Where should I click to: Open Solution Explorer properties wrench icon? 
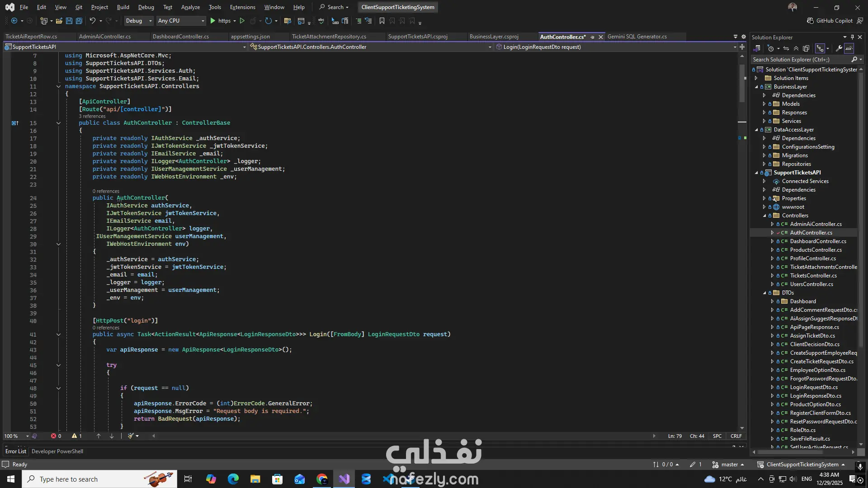coord(839,48)
